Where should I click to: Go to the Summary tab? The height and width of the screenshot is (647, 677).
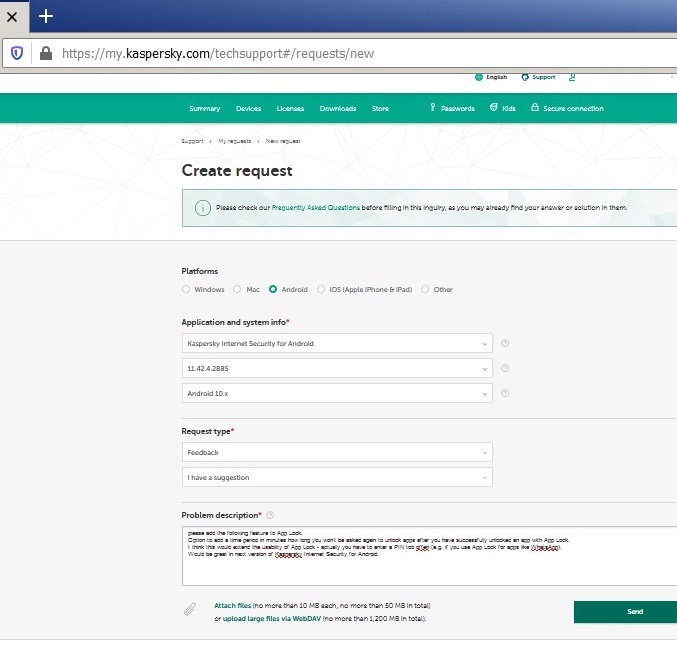[x=205, y=108]
